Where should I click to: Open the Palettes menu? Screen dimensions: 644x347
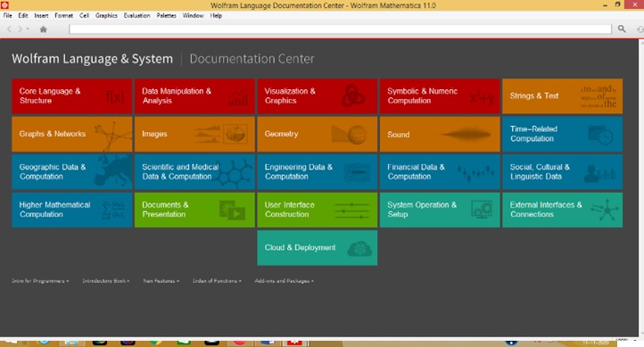click(166, 15)
